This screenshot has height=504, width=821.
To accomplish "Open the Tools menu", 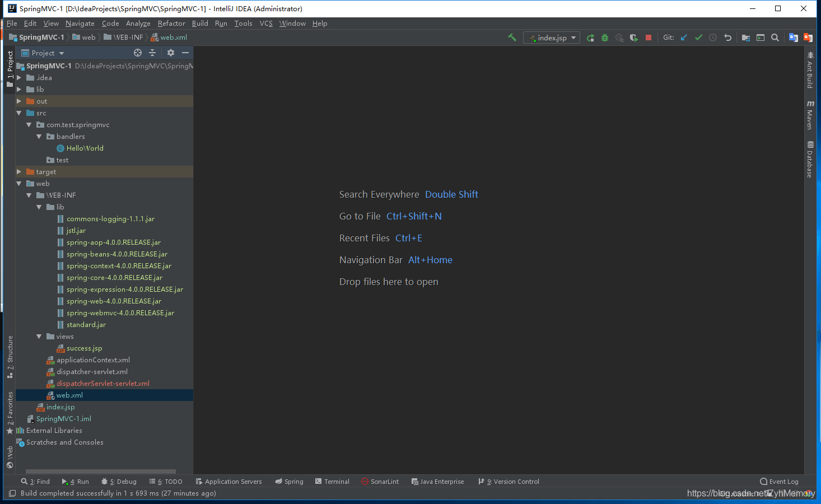I will click(243, 24).
